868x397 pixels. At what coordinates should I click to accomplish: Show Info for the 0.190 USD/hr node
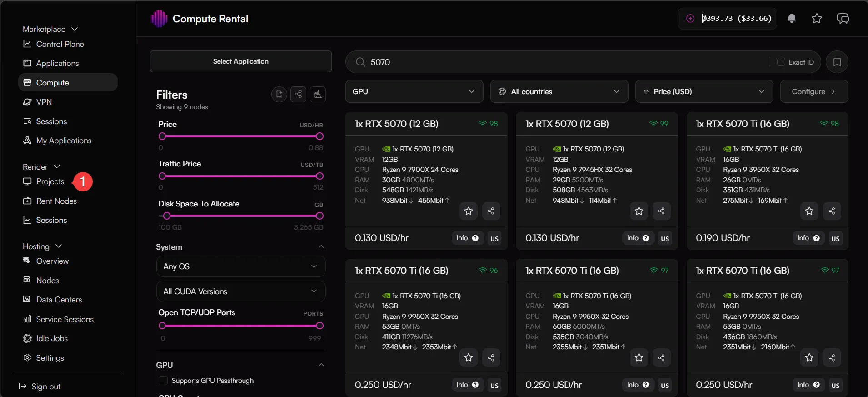click(x=808, y=238)
